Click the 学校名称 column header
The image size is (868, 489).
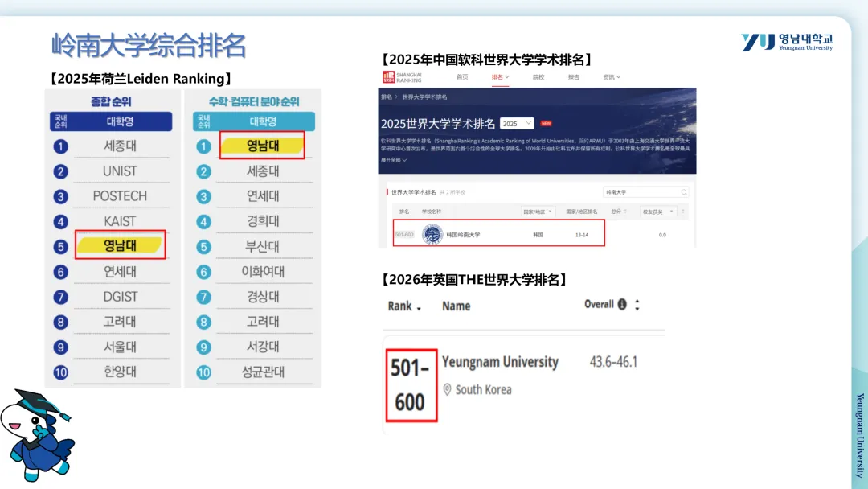pyautogui.click(x=432, y=212)
